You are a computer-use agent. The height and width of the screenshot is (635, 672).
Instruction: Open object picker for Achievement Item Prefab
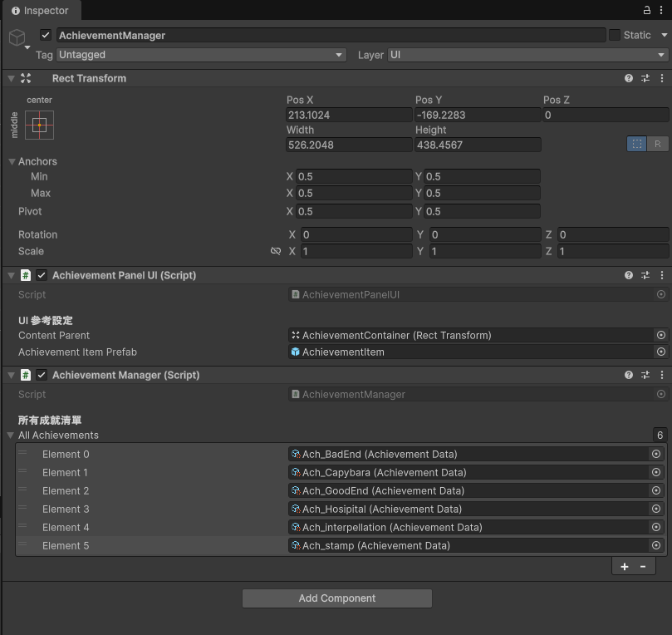click(661, 352)
